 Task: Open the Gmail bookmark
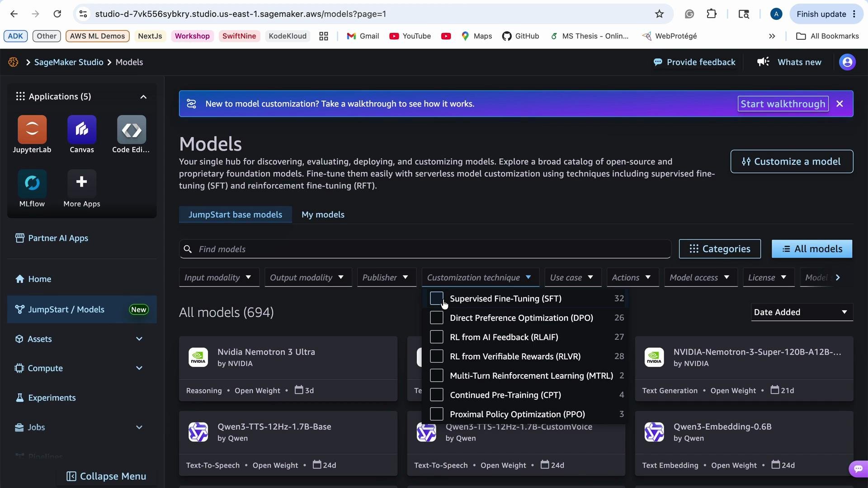(x=363, y=36)
